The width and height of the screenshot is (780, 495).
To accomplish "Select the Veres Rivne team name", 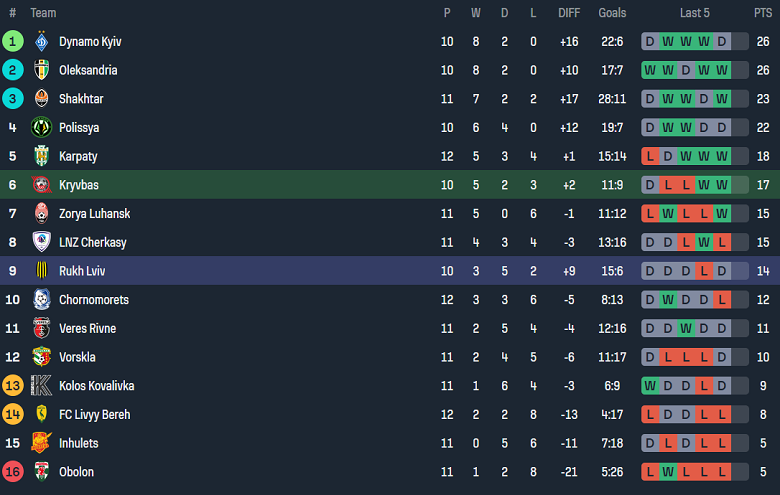I will 87,329.
